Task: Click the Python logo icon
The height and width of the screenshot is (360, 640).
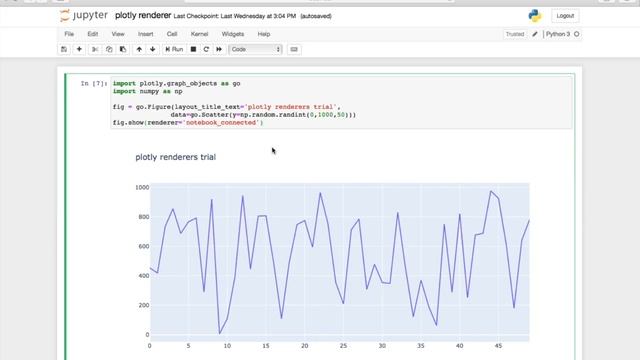Action: [x=535, y=16]
